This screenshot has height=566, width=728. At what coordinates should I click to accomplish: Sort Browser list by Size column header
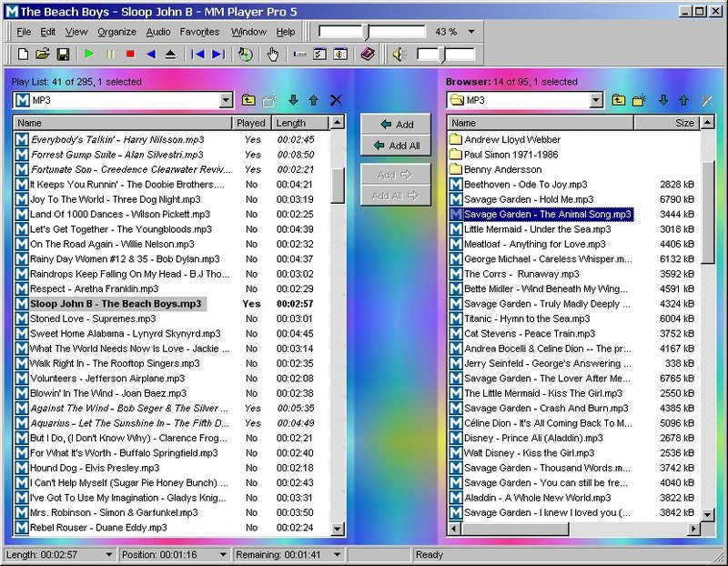[667, 123]
